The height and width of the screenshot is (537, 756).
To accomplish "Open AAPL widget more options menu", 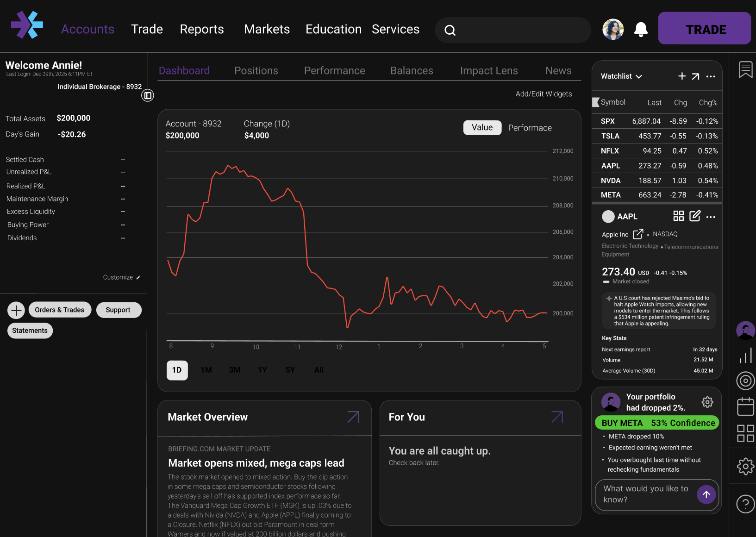I will point(711,217).
